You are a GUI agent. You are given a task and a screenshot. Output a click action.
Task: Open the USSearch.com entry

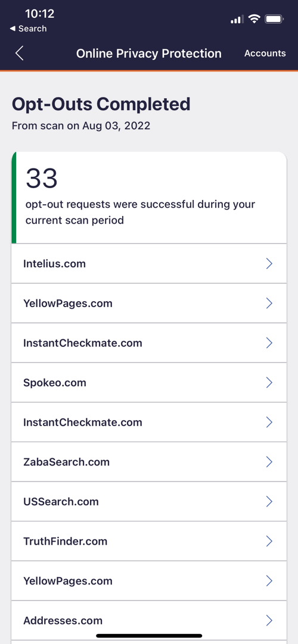(149, 502)
